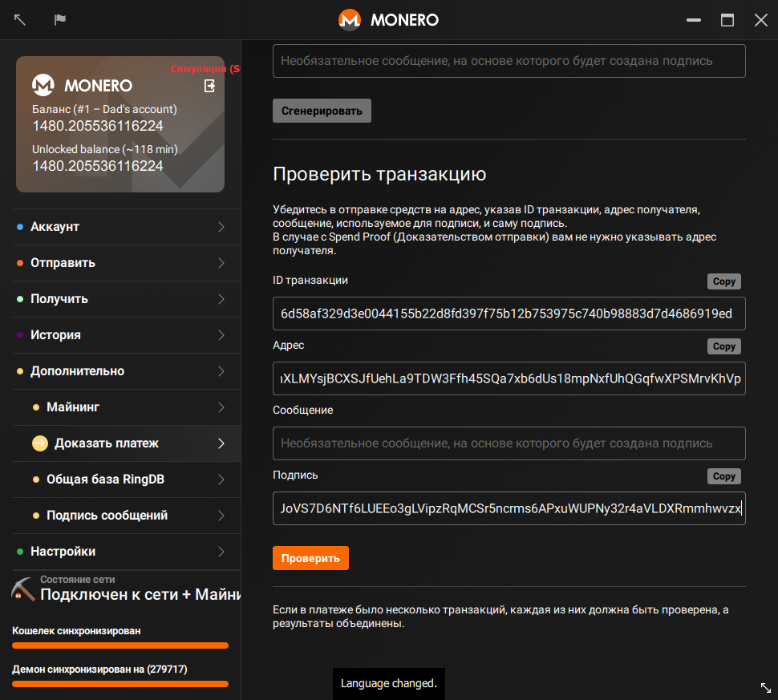Click the back arrow icon in title bar

pyautogui.click(x=20, y=20)
